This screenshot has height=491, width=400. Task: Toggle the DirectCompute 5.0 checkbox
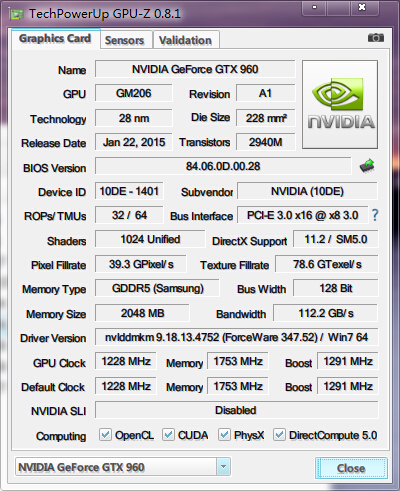279,435
